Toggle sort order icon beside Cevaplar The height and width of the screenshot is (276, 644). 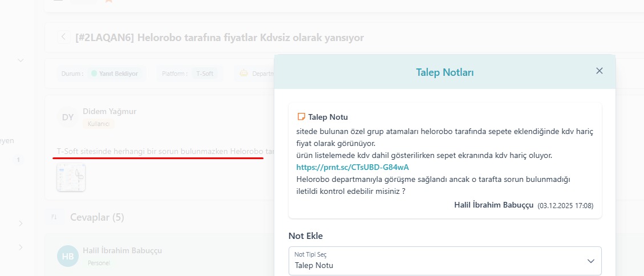[55, 217]
